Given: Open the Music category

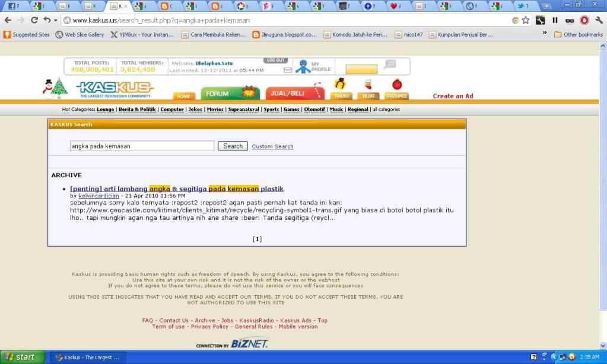Looking at the screenshot, I should tap(336, 110).
